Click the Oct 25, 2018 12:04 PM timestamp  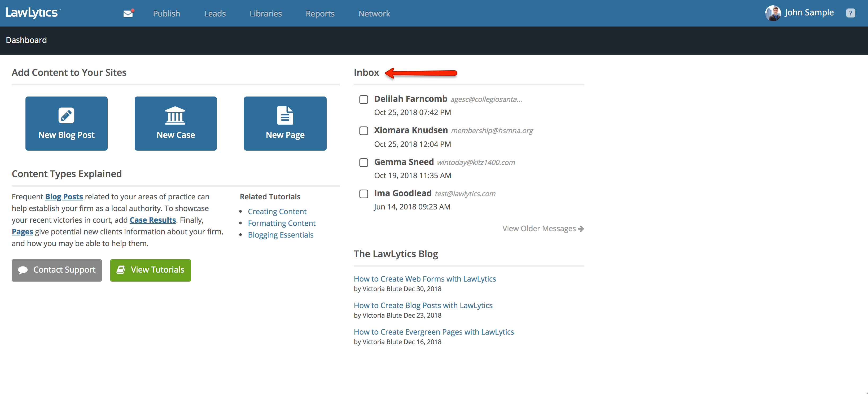coord(413,144)
